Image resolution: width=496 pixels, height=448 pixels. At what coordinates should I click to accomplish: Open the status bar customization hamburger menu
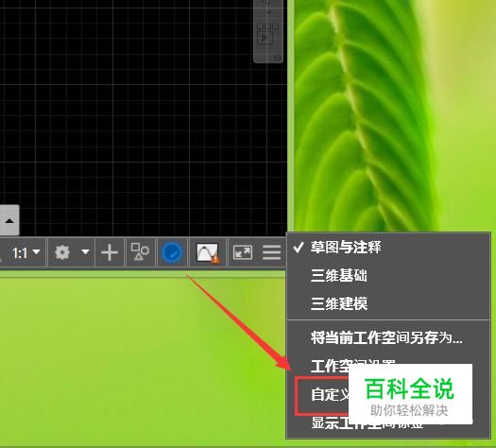coord(271,252)
